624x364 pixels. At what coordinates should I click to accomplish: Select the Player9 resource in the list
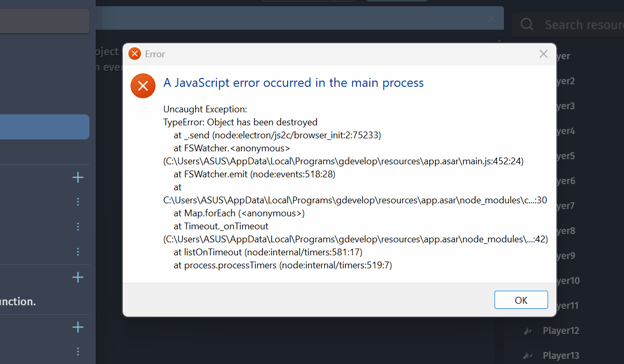tap(565, 256)
